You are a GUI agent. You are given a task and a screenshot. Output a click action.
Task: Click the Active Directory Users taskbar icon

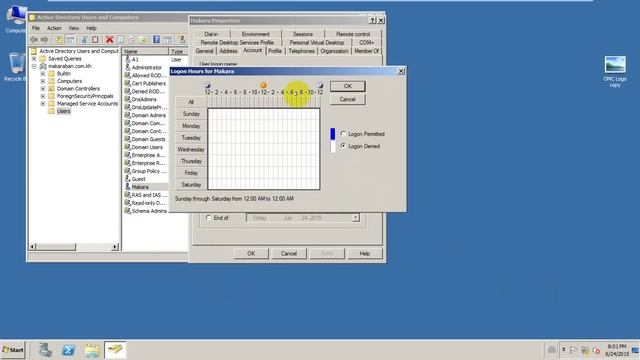coord(115,350)
